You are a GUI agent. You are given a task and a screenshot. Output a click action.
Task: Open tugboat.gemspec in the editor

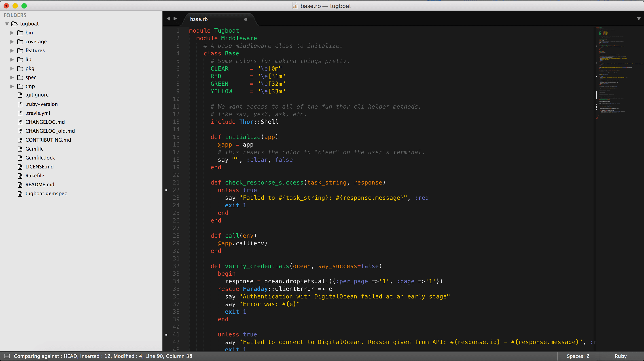tap(46, 193)
